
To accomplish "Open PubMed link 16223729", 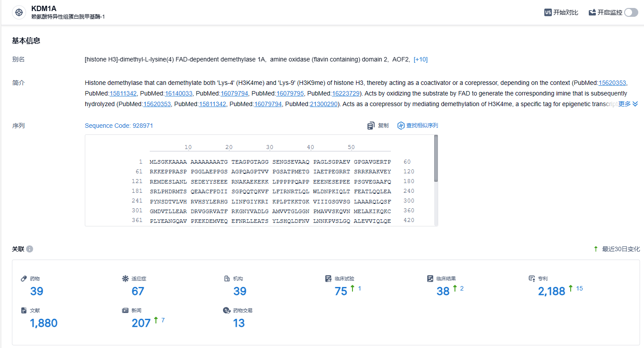I will 346,93.
